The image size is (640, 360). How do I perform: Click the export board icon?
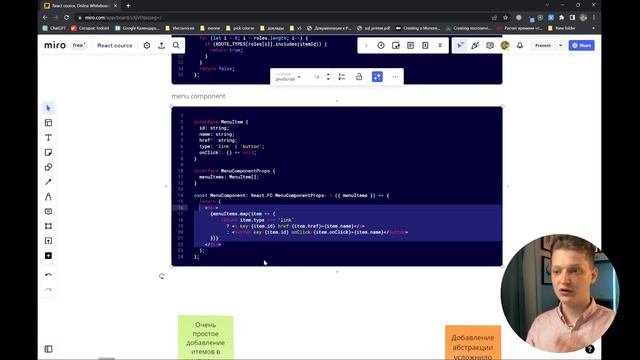click(x=162, y=45)
